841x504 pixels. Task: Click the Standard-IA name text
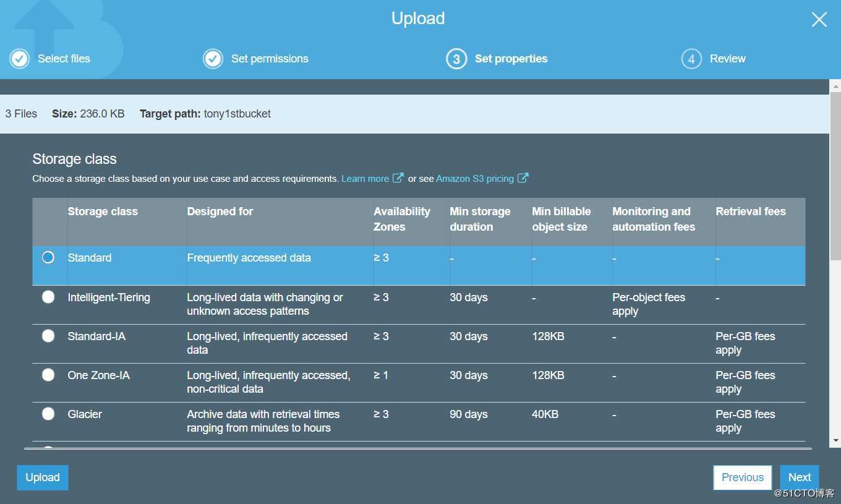pyautogui.click(x=96, y=336)
